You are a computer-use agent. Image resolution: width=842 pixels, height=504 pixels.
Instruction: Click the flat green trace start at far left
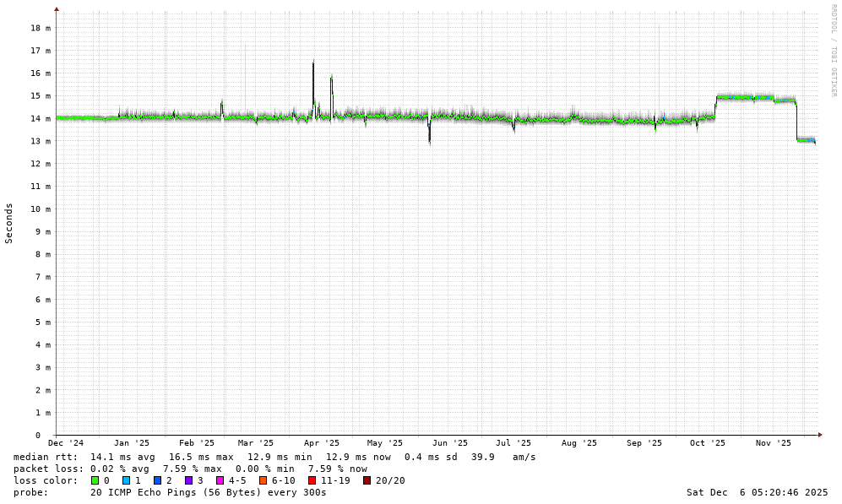click(76, 118)
